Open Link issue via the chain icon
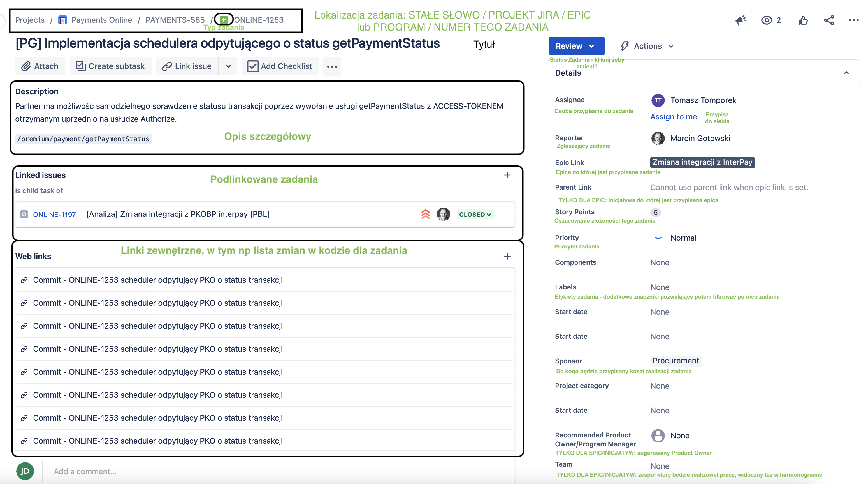The image size is (868, 484). (168, 66)
